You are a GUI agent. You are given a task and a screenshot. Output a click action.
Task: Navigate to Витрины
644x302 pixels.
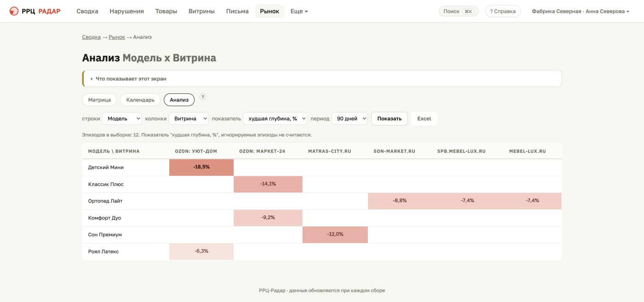(201, 11)
